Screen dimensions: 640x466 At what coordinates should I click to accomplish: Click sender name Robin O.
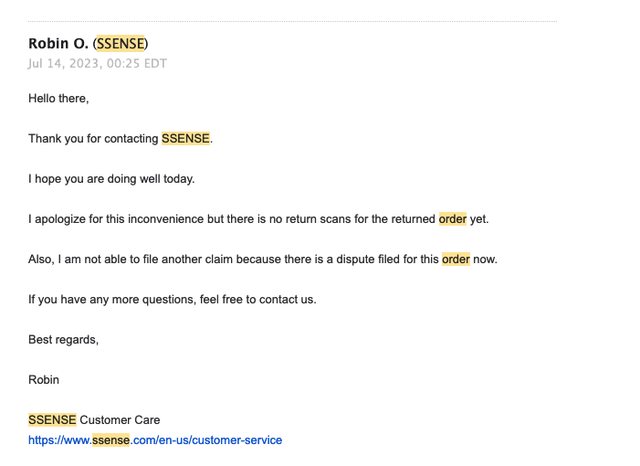click(58, 43)
